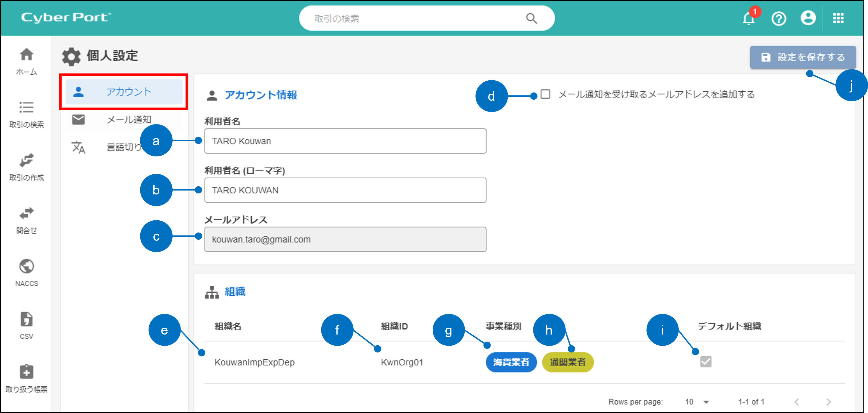Enable additional mail notification address checkbox
Screen dimensions: 868x413
coord(545,94)
